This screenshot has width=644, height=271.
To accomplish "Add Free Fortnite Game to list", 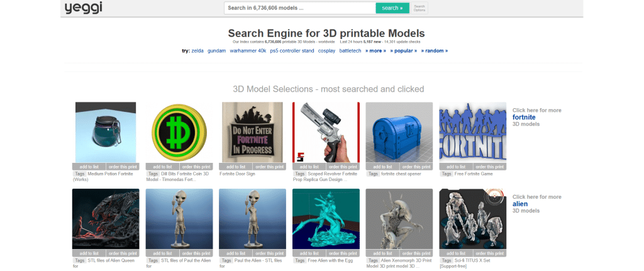I will point(456,167).
